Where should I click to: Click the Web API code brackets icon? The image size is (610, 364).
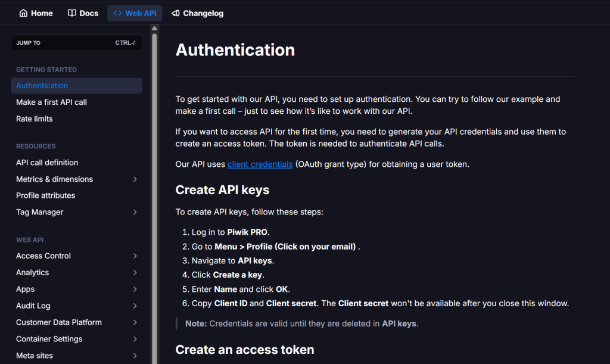pos(117,13)
